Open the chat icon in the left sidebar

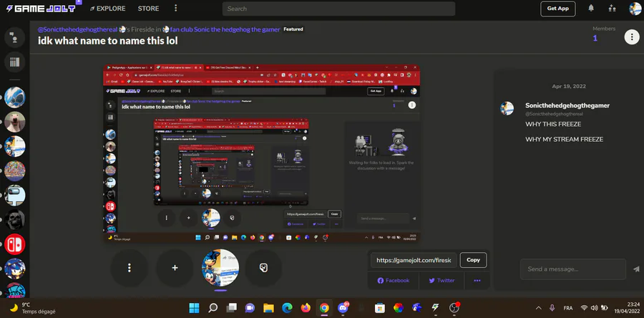(x=15, y=37)
